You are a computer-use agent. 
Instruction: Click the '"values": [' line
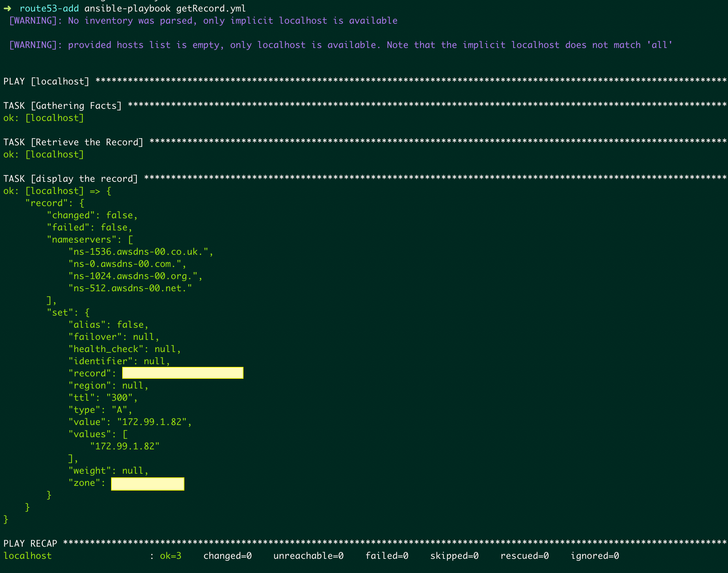(x=98, y=434)
